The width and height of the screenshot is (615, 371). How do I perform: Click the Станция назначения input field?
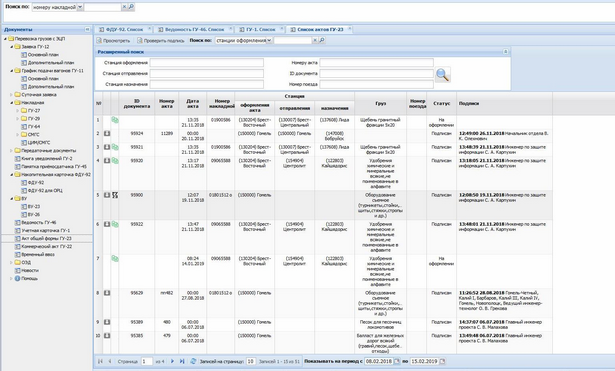coord(207,84)
